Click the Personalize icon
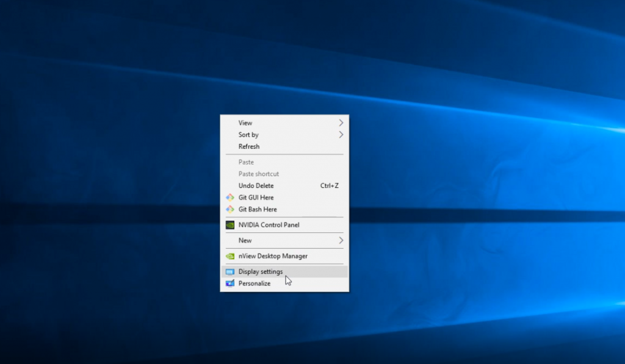The height and width of the screenshot is (364, 625). 230,284
